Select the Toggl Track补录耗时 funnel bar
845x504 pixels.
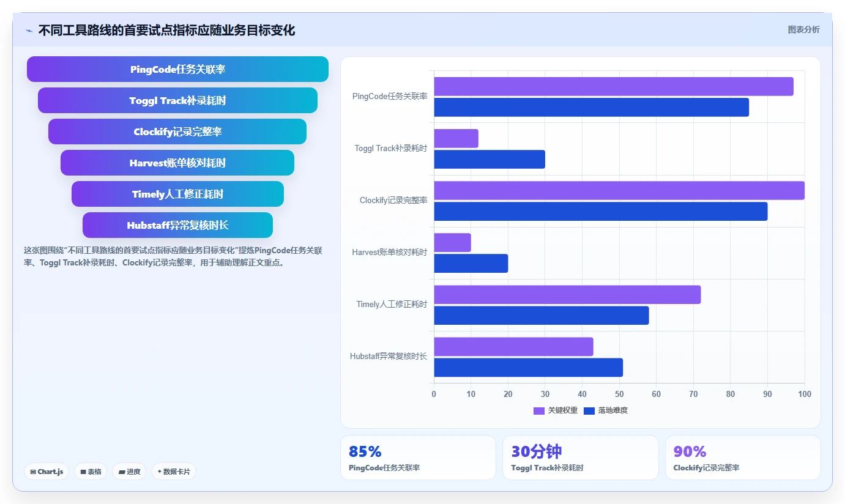tap(177, 100)
